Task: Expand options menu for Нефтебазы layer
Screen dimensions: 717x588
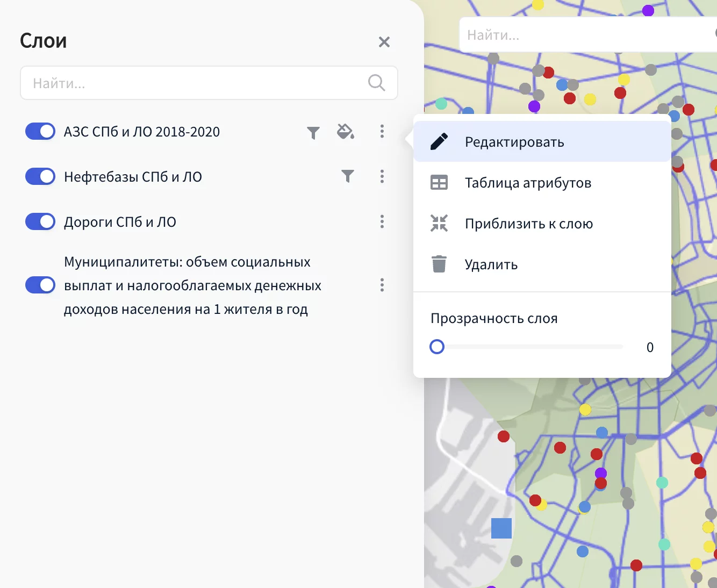Action: point(382,176)
